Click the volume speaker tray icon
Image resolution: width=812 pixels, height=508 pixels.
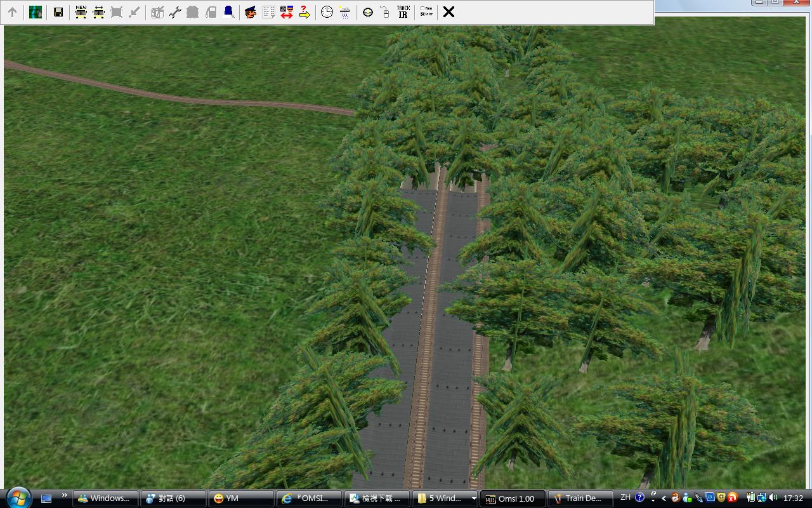[773, 498]
